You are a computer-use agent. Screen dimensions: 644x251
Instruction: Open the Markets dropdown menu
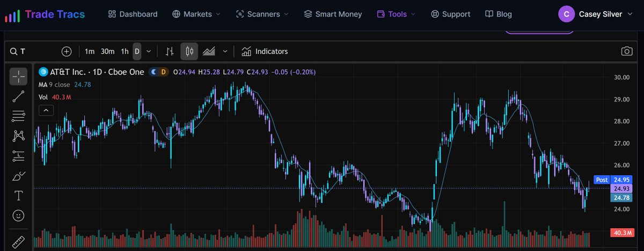coord(196,15)
